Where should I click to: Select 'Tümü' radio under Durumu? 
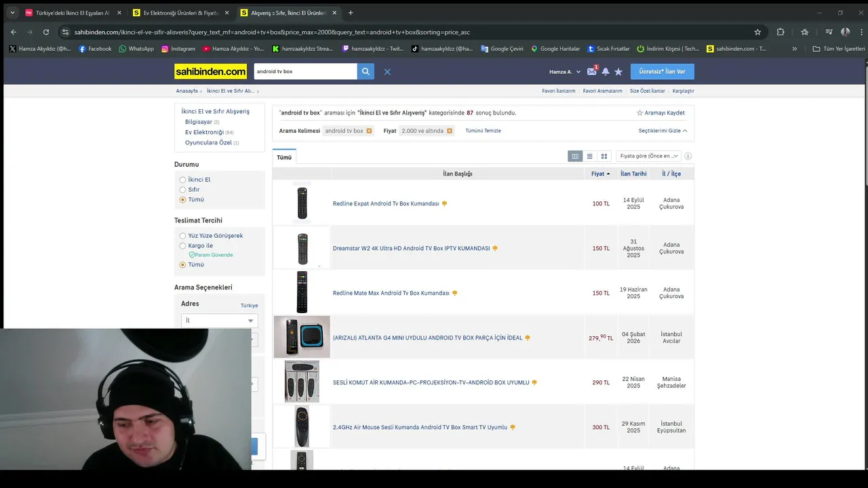coord(182,200)
